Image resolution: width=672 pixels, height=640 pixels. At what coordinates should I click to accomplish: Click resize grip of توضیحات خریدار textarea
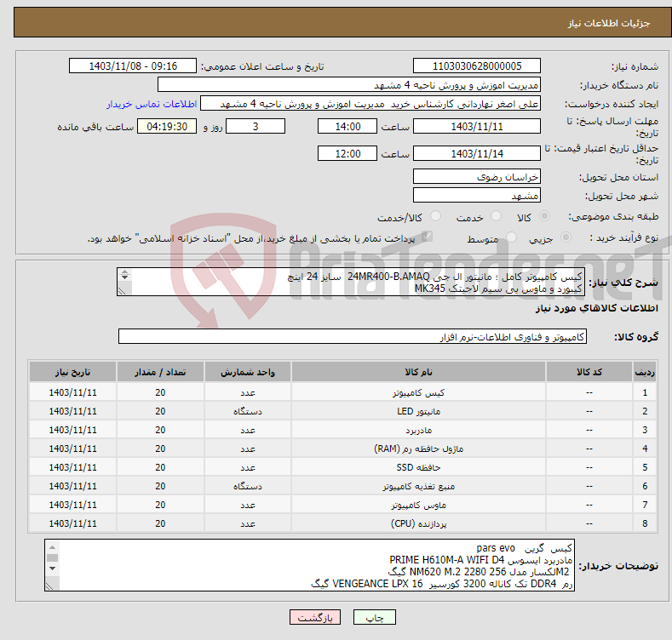coord(54,585)
